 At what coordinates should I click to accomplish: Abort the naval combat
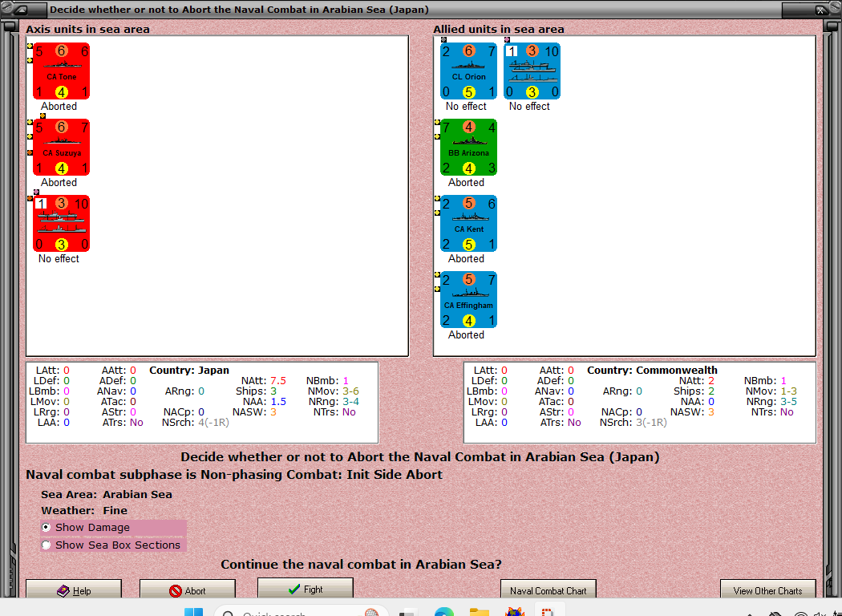(188, 590)
